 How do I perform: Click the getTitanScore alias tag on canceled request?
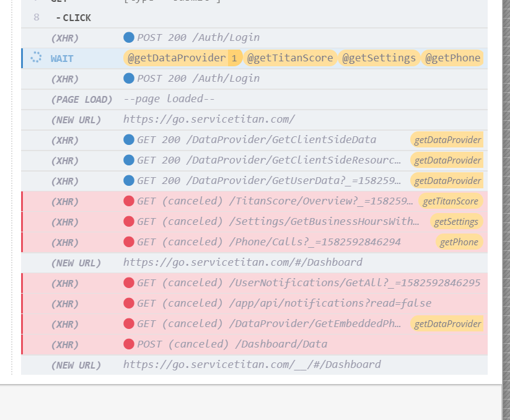coord(451,201)
